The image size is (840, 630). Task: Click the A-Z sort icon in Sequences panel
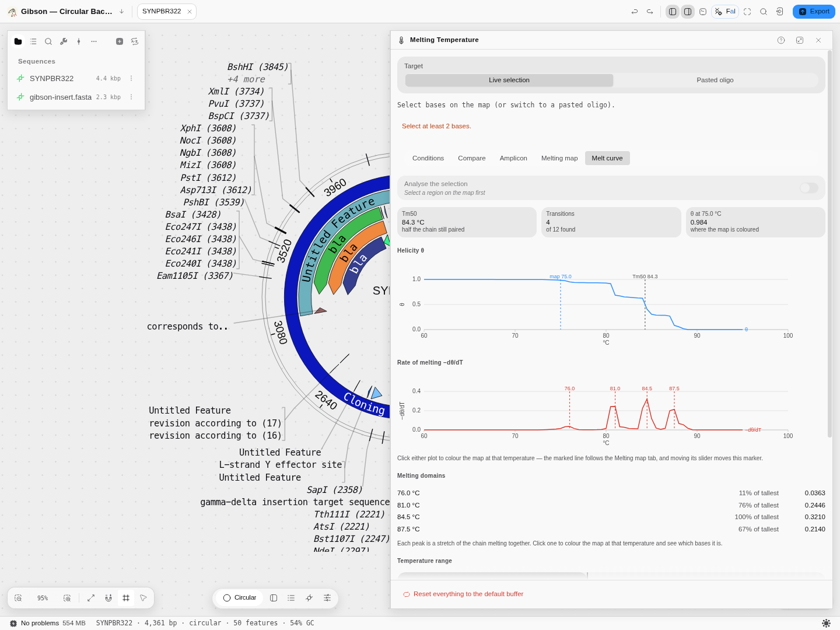click(135, 41)
